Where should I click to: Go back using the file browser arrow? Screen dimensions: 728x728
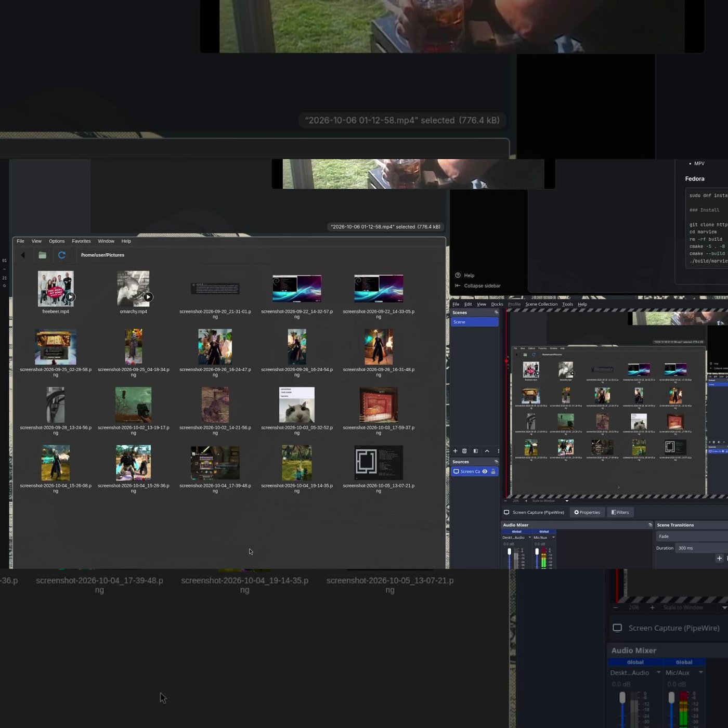pyautogui.click(x=23, y=255)
